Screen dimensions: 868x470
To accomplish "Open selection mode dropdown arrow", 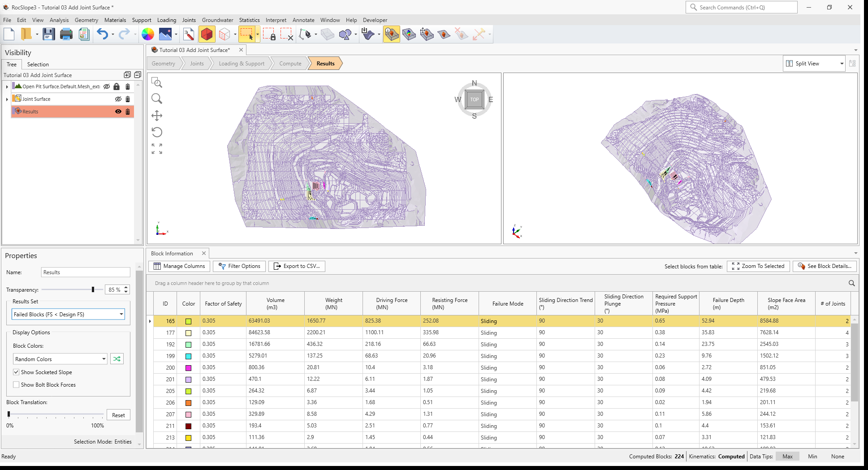I will (x=258, y=34).
